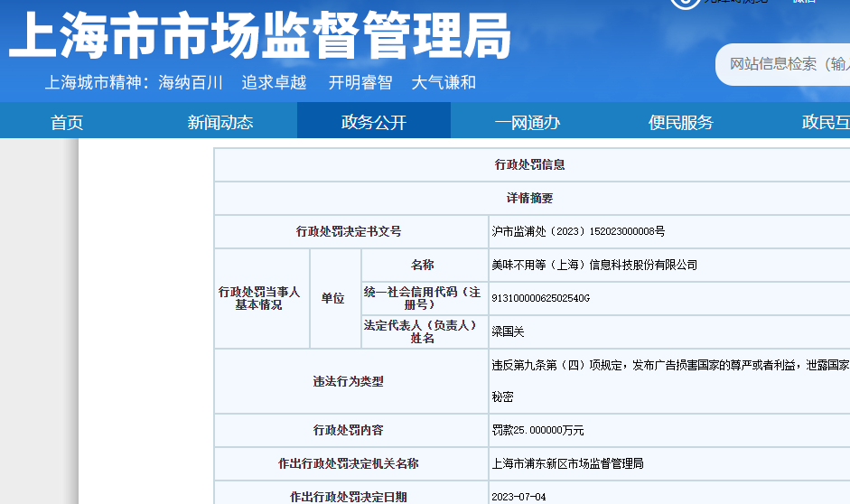Click the legal representative name 梁国关
Screen dimensions: 850x504
508,331
